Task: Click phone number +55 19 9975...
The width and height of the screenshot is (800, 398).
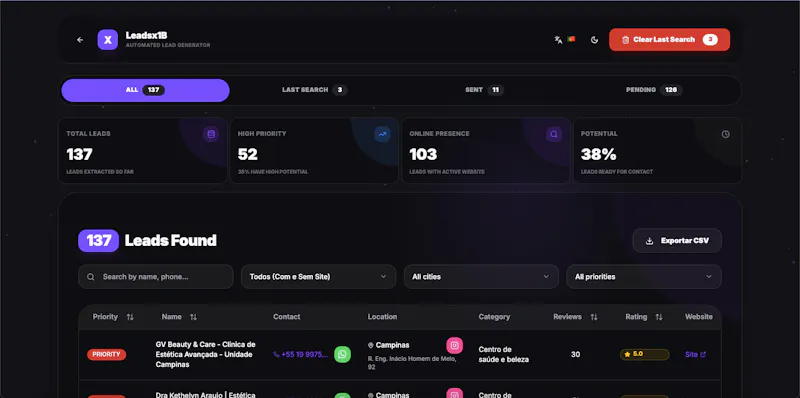Action: click(x=301, y=354)
